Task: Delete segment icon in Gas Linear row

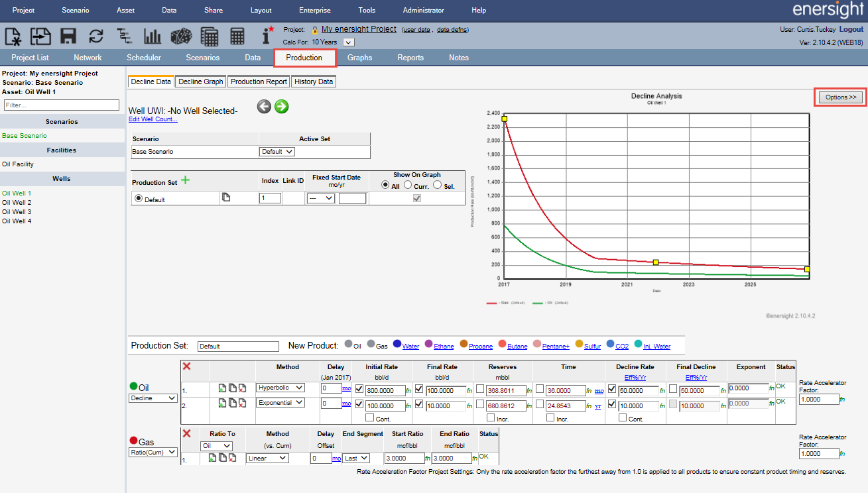Action: (232, 457)
